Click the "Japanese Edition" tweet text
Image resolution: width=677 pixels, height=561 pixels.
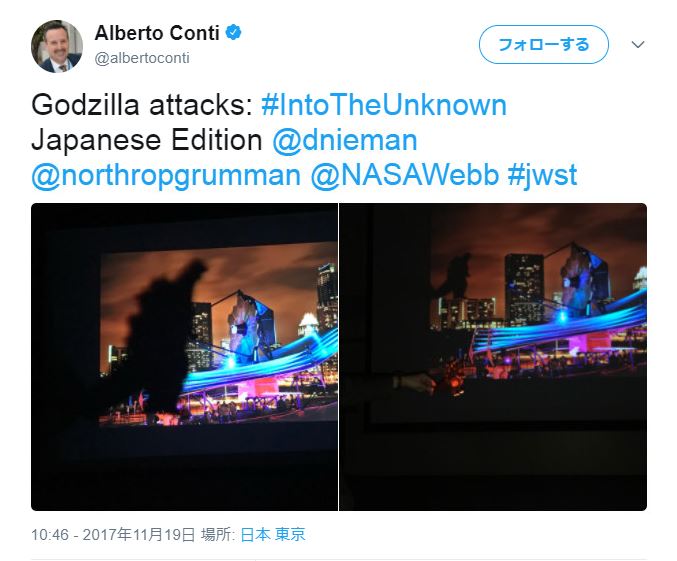coord(147,140)
